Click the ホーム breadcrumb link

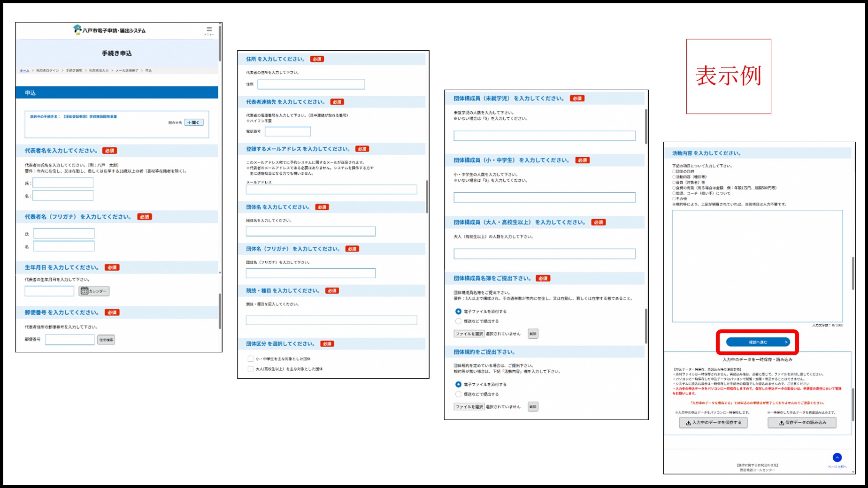(x=24, y=71)
